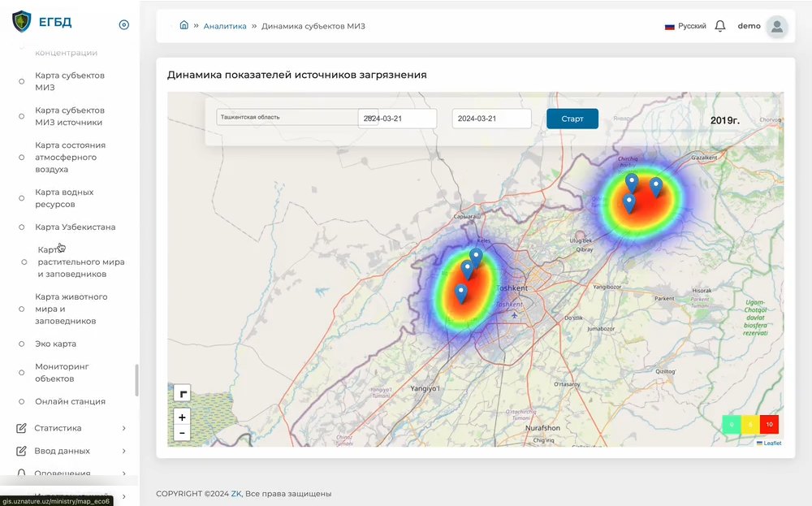Screen dimensions: 812x506
Task: Open Статистика section label
Action: point(58,428)
